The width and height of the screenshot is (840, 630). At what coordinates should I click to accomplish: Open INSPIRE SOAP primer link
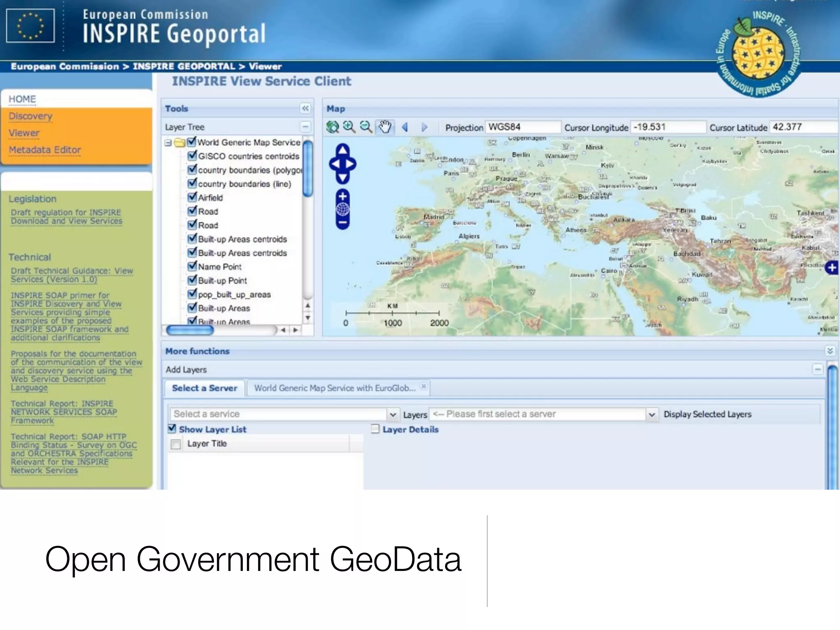pos(70,316)
